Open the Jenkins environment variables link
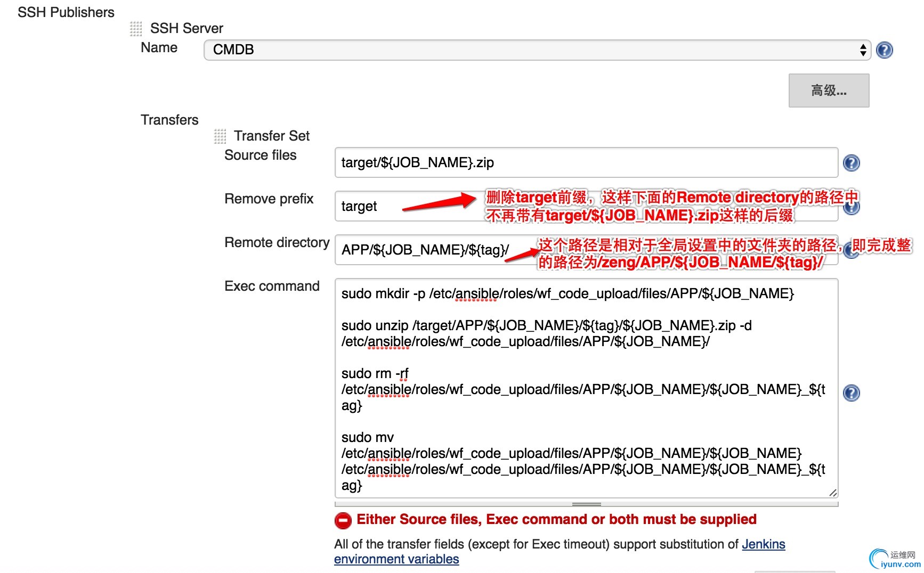Screen dimensions: 924x573 [560, 552]
